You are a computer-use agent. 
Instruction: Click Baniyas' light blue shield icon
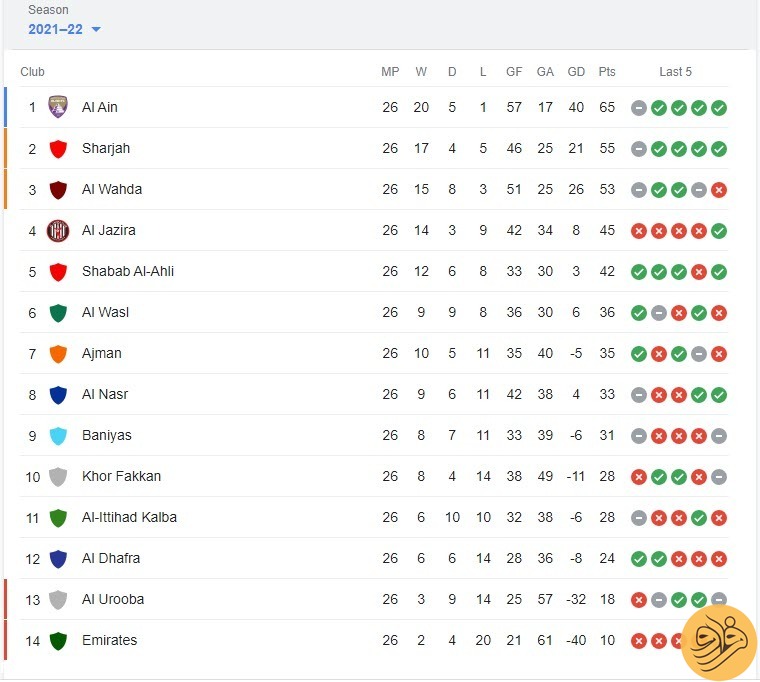point(58,436)
